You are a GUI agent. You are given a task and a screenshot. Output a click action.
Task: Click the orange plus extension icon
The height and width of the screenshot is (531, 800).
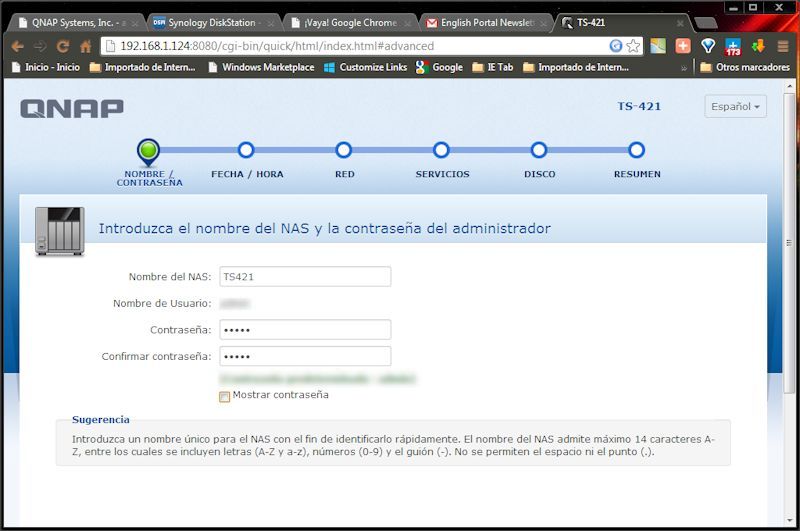pos(683,46)
